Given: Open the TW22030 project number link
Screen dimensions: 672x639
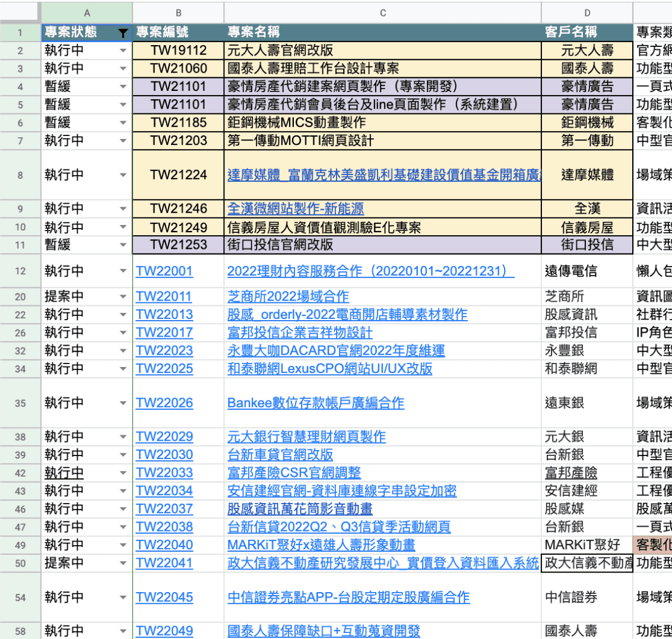Looking at the screenshot, I should click(x=164, y=455).
